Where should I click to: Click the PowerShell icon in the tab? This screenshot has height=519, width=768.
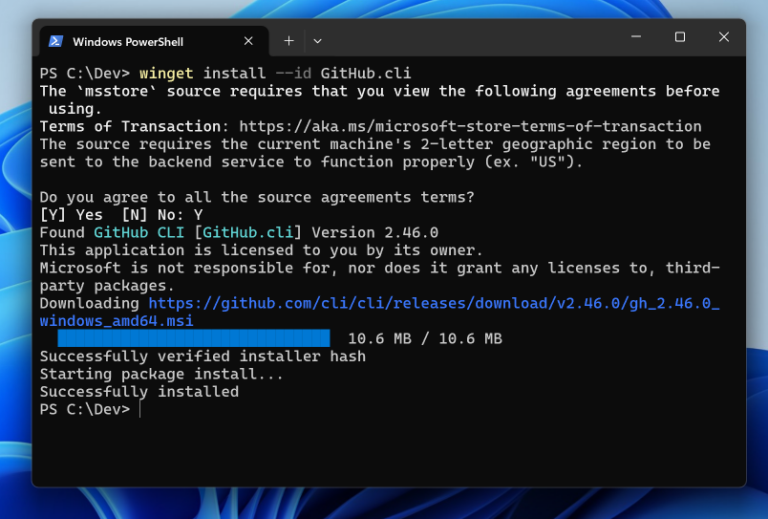coord(57,41)
